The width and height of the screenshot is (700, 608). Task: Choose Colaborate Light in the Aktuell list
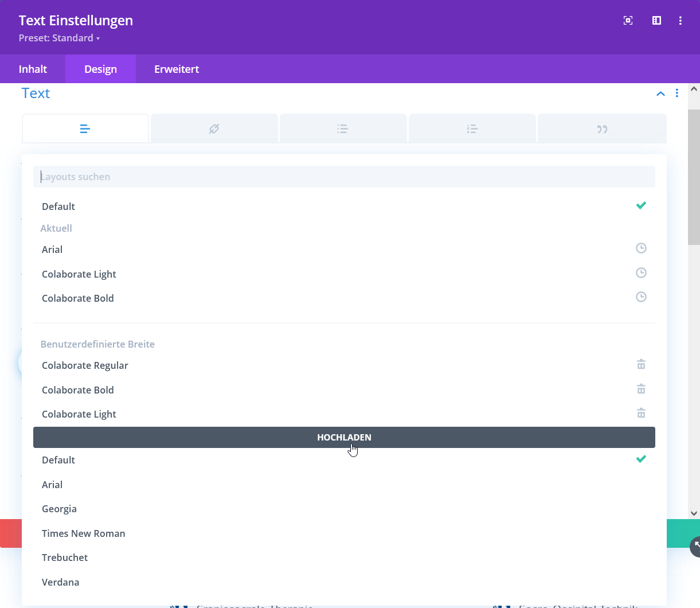[x=344, y=274]
